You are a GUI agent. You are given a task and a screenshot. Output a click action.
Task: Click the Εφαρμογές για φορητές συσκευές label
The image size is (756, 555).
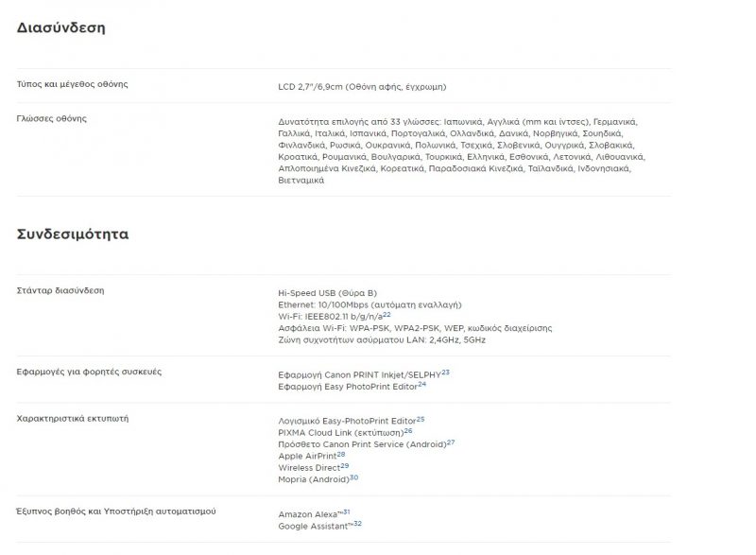pyautogui.click(x=89, y=372)
